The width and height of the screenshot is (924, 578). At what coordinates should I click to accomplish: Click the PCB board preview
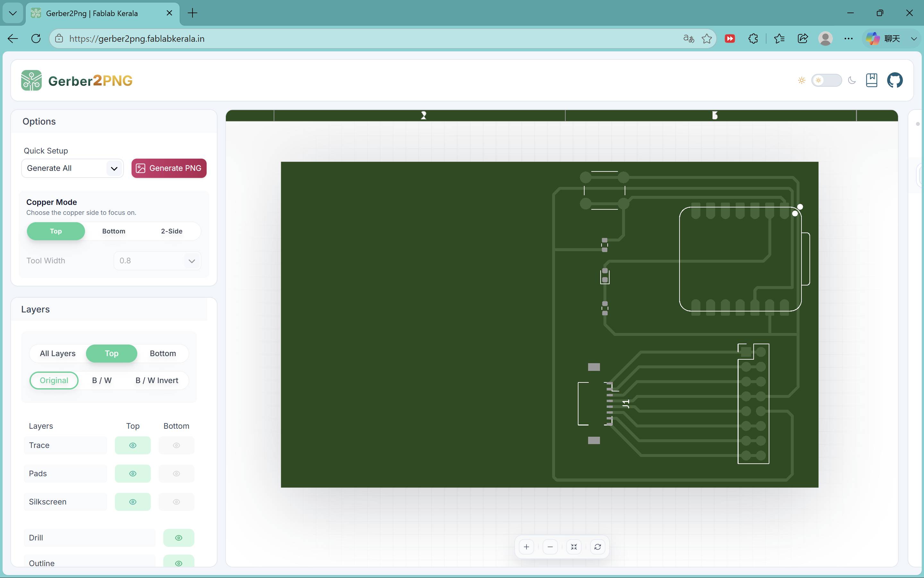pyautogui.click(x=550, y=324)
